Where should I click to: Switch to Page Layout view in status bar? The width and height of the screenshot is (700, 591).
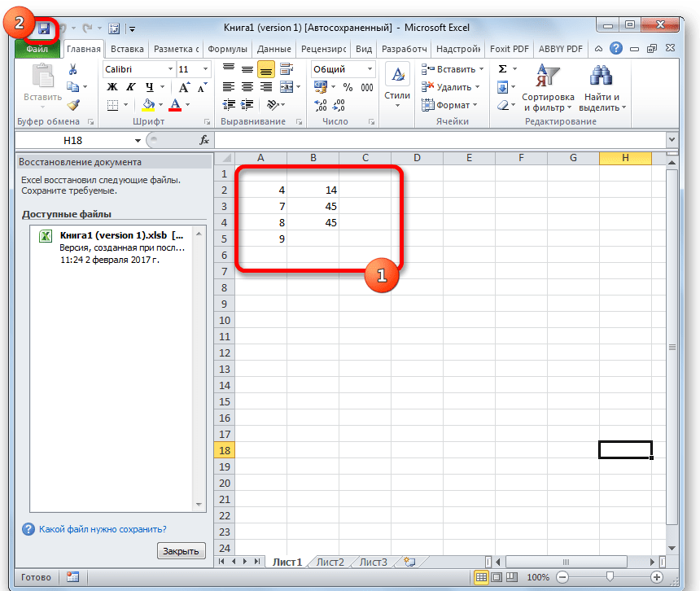click(x=499, y=577)
